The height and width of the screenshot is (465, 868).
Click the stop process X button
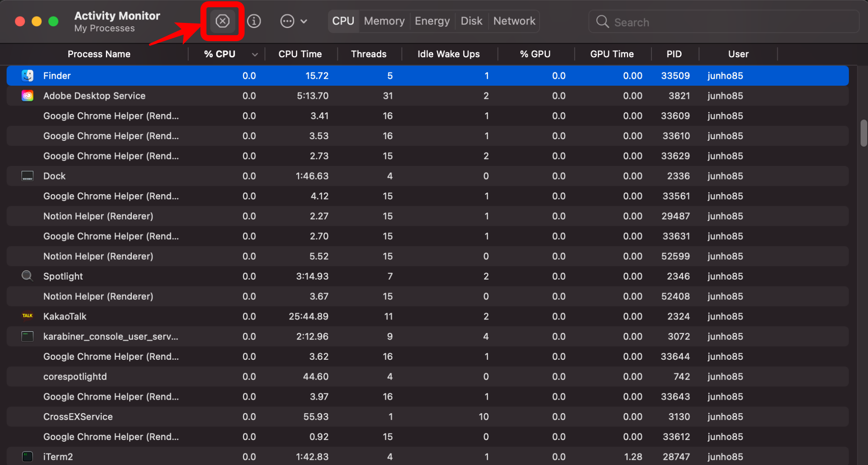point(222,21)
